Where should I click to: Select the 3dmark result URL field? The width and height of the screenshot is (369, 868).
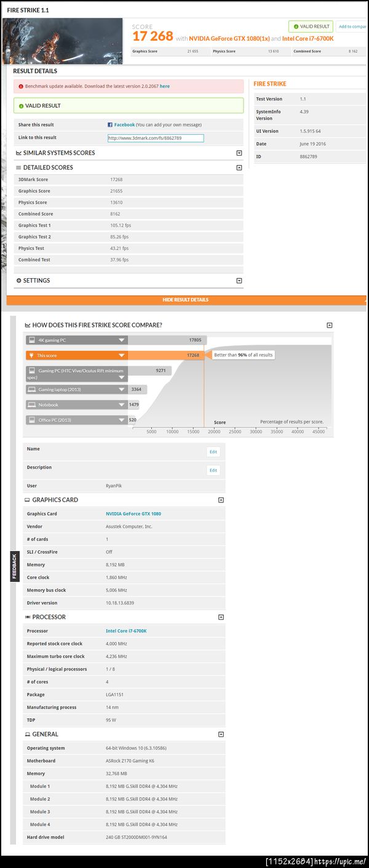point(155,138)
